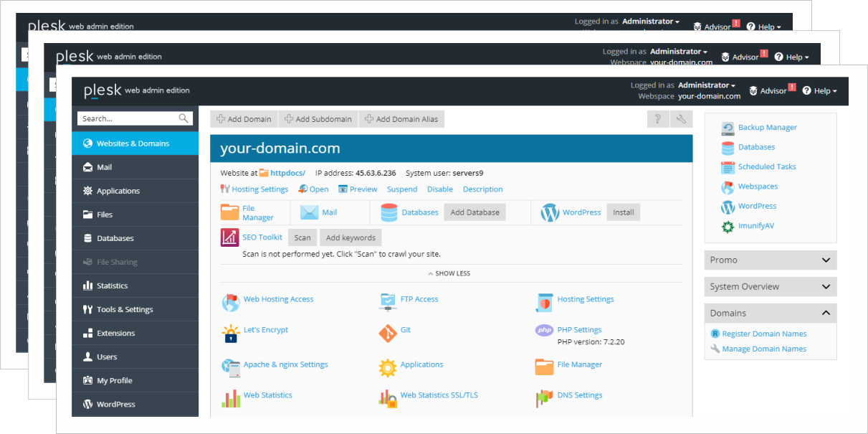
Task: Click the Add Subdomain button
Action: point(318,119)
